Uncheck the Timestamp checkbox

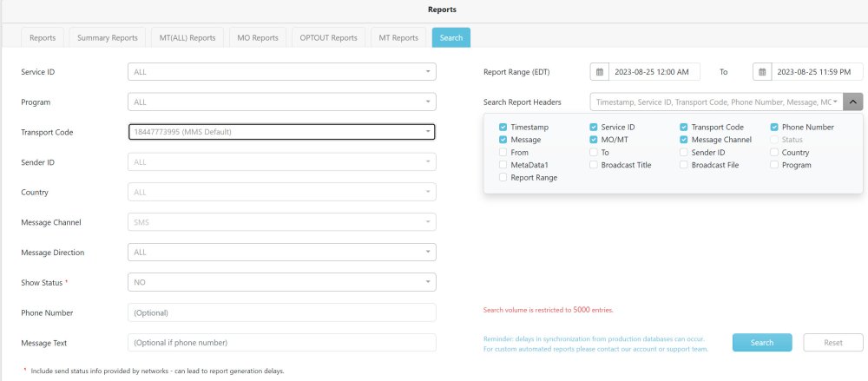pyautogui.click(x=503, y=127)
